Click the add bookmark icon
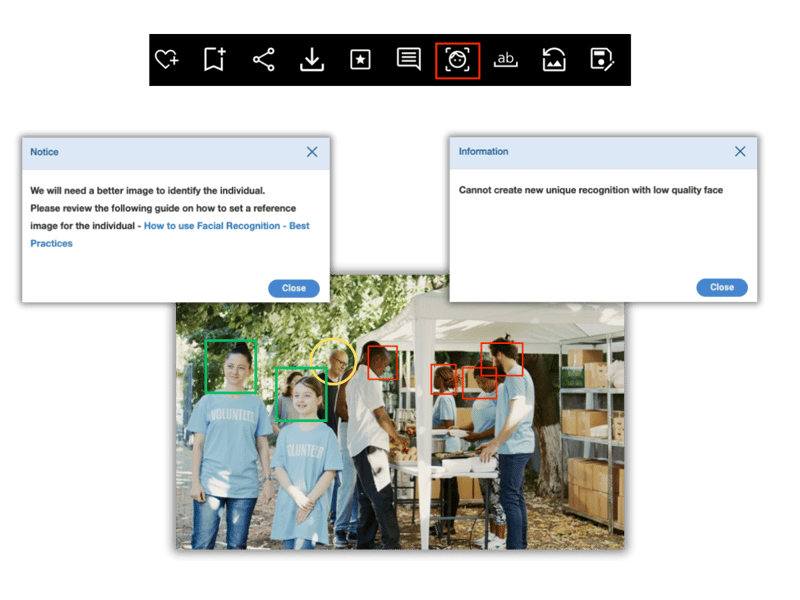This screenshot has width=800, height=600. tap(214, 60)
